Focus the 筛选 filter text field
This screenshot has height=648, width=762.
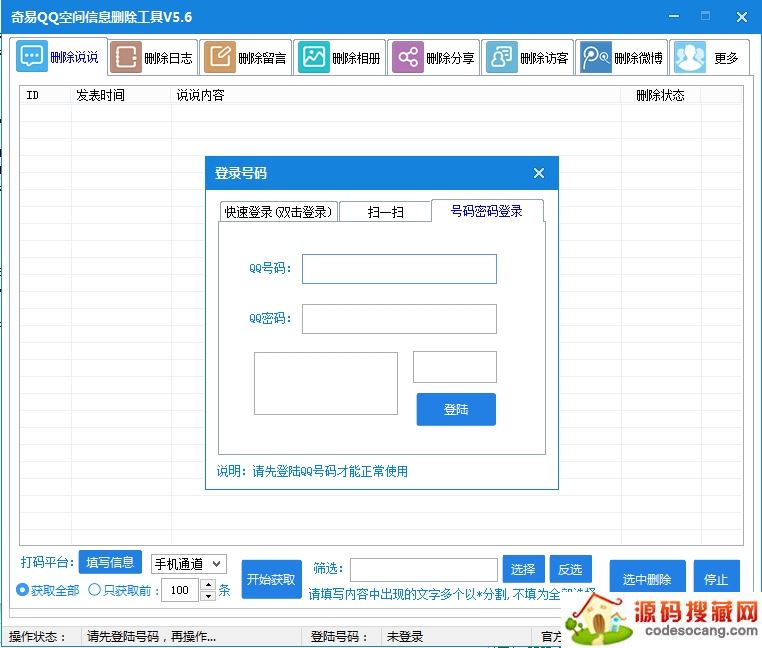click(424, 570)
